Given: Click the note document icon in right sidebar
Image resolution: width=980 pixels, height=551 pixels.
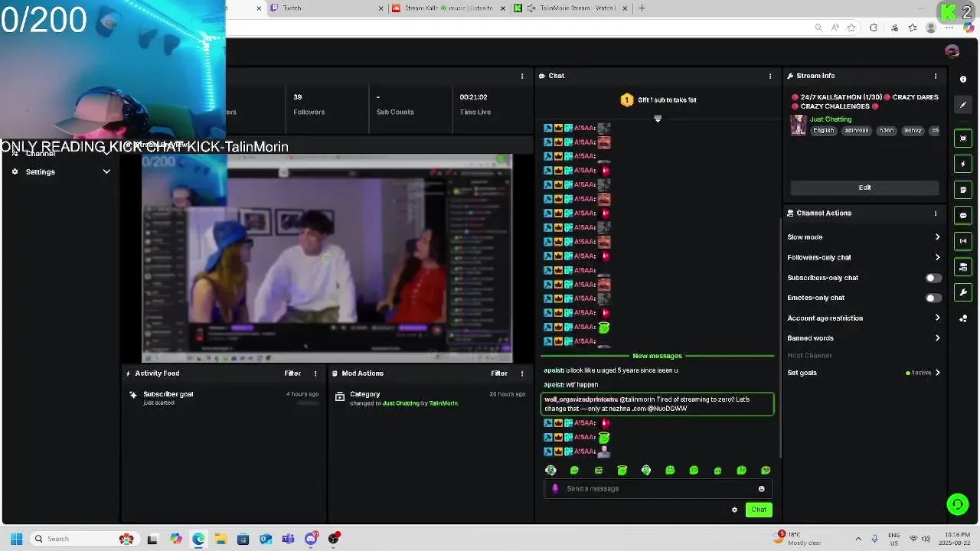Looking at the screenshot, I should (x=963, y=190).
